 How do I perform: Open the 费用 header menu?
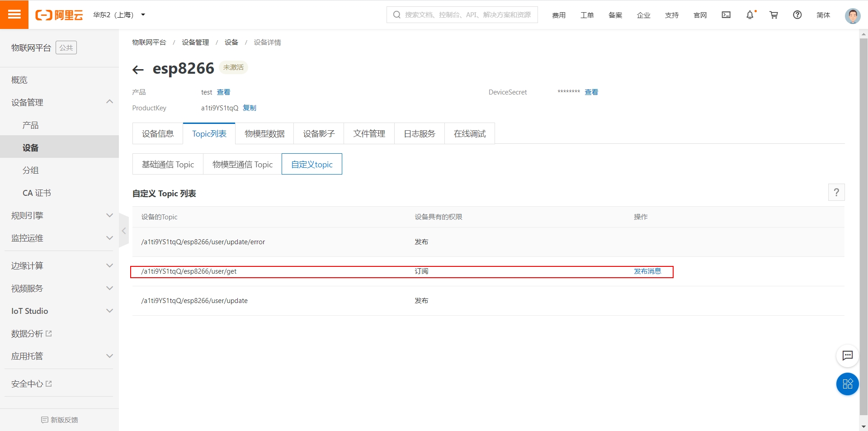click(x=559, y=15)
